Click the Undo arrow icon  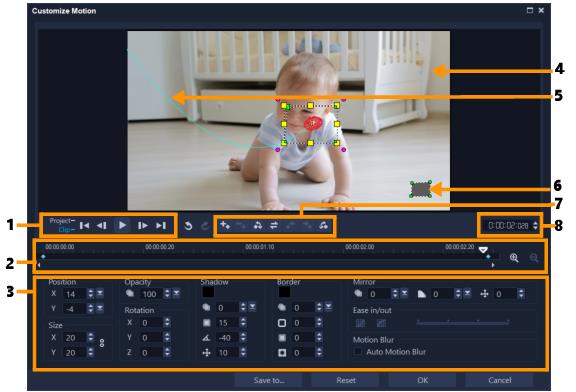coord(188,226)
